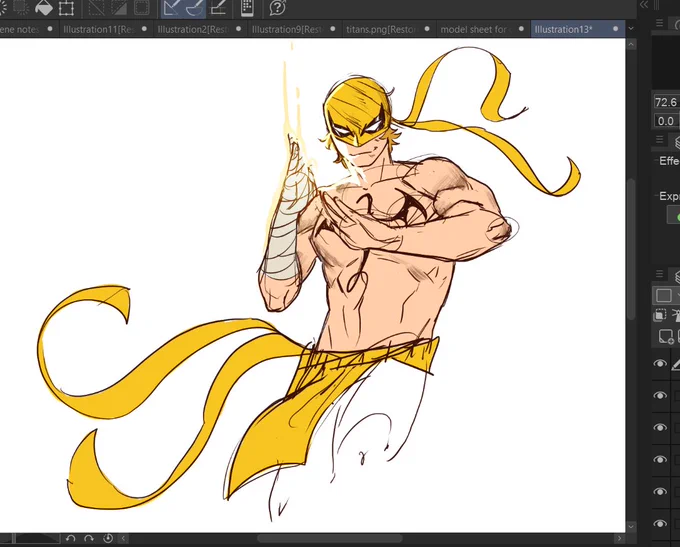Click the rounded selection border icon
680x547 pixels.
click(141, 7)
